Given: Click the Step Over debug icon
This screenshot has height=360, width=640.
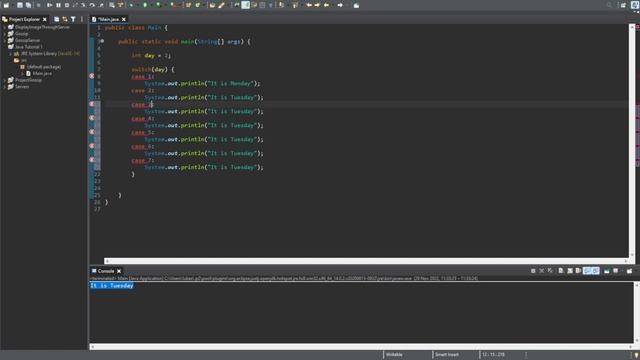Looking at the screenshot, I should (92, 5).
